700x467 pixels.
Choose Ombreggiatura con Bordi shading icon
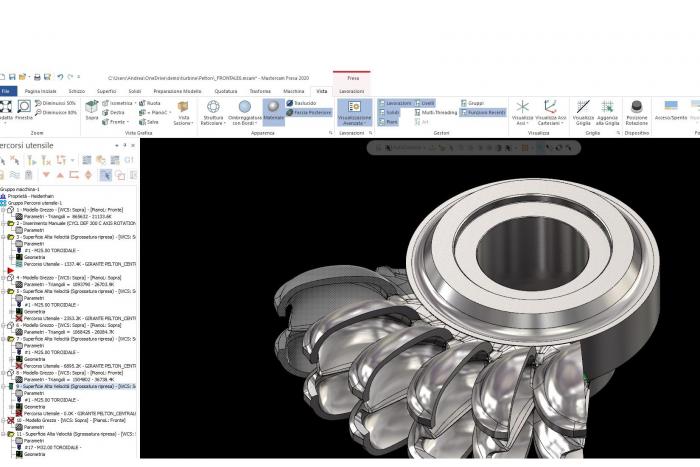[244, 110]
